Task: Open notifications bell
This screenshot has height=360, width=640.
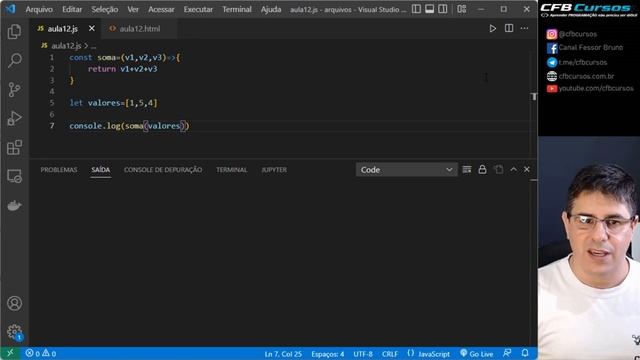Action: (x=525, y=353)
